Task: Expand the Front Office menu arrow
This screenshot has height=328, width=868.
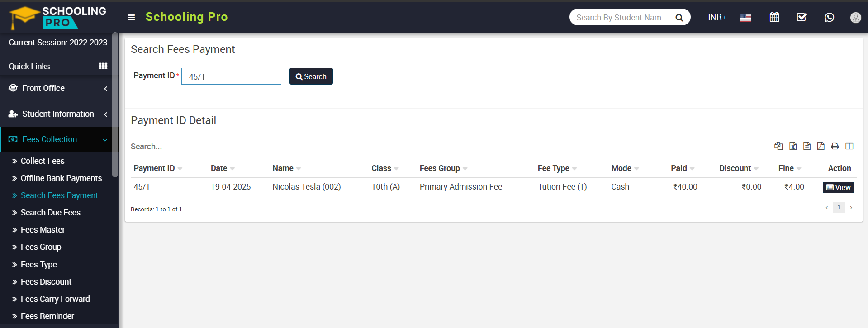Action: [105, 89]
